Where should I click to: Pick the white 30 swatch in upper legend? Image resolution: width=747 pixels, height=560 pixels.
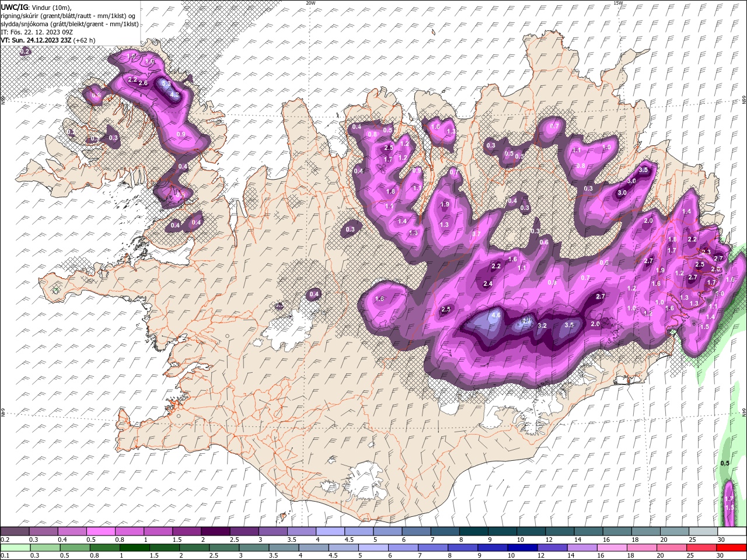point(732,531)
